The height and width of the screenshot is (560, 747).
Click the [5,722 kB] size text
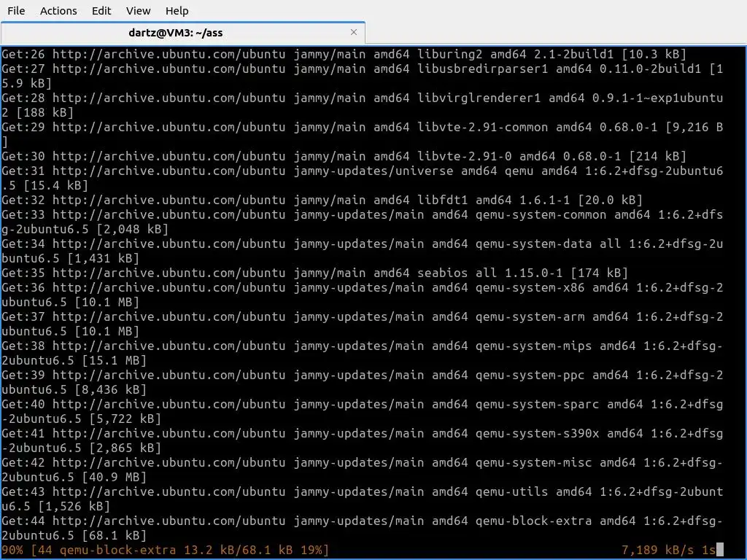[125, 419]
